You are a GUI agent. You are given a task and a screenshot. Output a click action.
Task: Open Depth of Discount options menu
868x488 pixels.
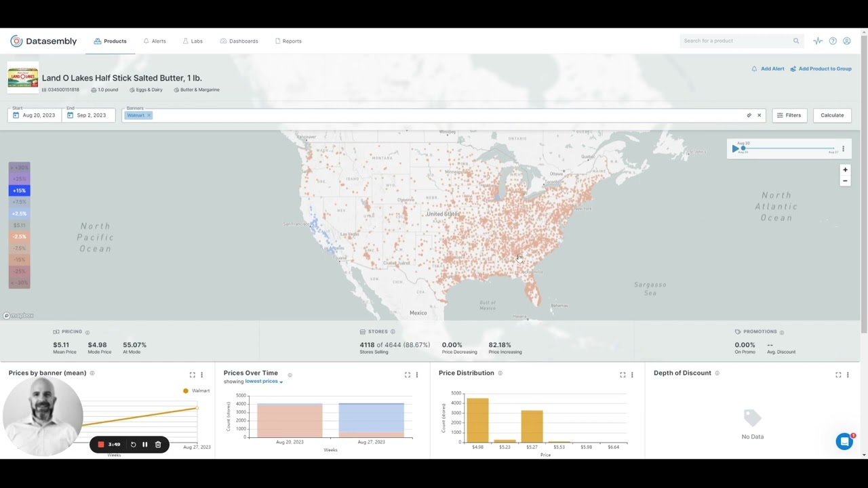tap(848, 375)
